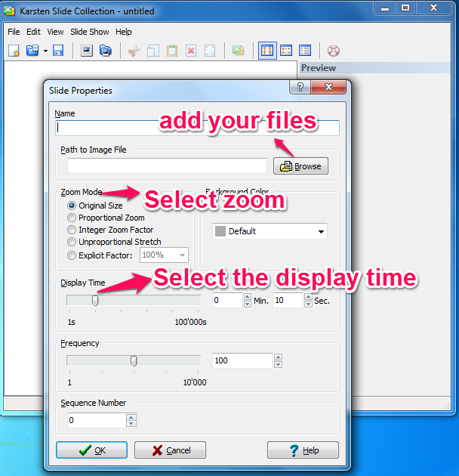Confirm dialog with OK button

pos(91,450)
